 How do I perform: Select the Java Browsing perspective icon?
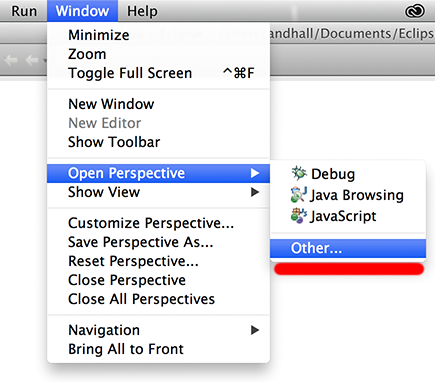(299, 195)
